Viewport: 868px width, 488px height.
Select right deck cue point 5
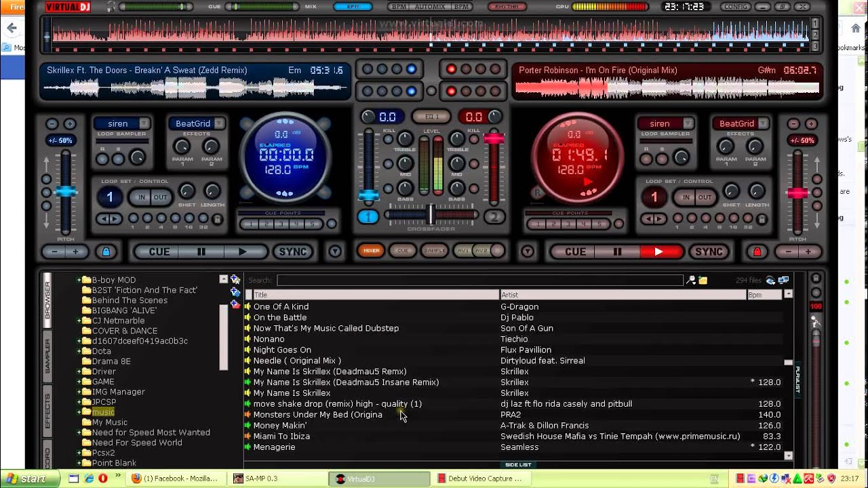pos(599,224)
